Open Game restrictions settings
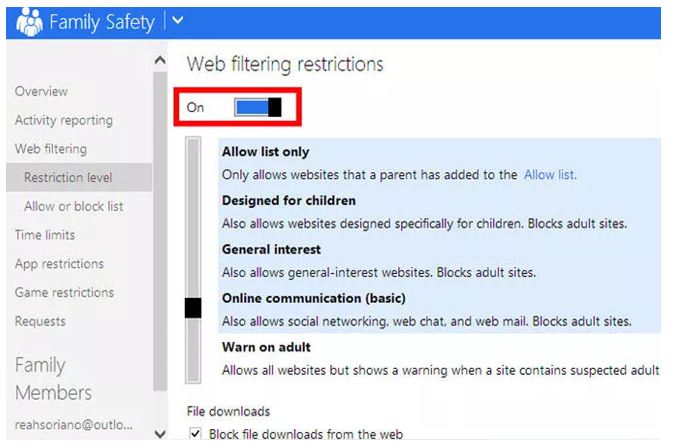The image size is (674, 446). pos(64,293)
